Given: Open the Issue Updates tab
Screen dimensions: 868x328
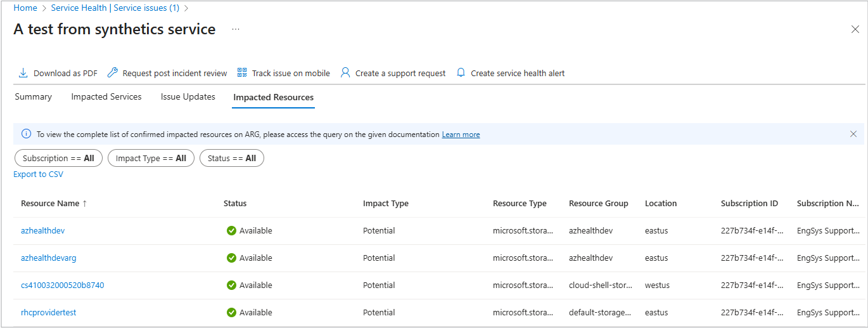Looking at the screenshot, I should [x=188, y=97].
